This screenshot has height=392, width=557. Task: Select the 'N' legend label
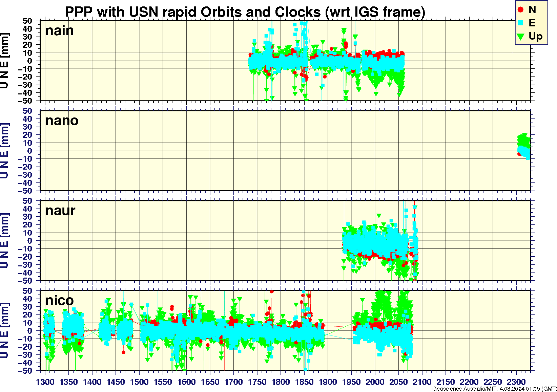[x=532, y=10]
